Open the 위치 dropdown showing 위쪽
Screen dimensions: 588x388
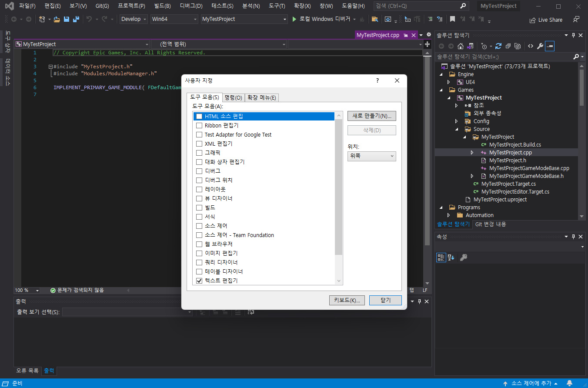(372, 156)
